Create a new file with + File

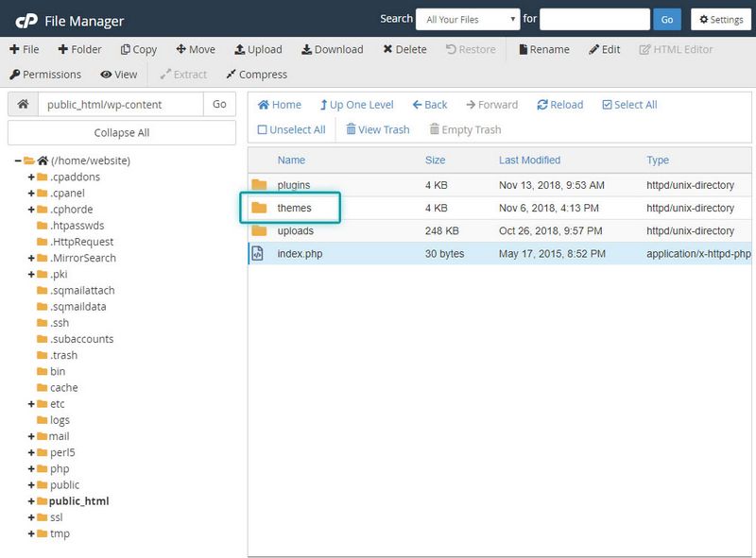coord(25,49)
